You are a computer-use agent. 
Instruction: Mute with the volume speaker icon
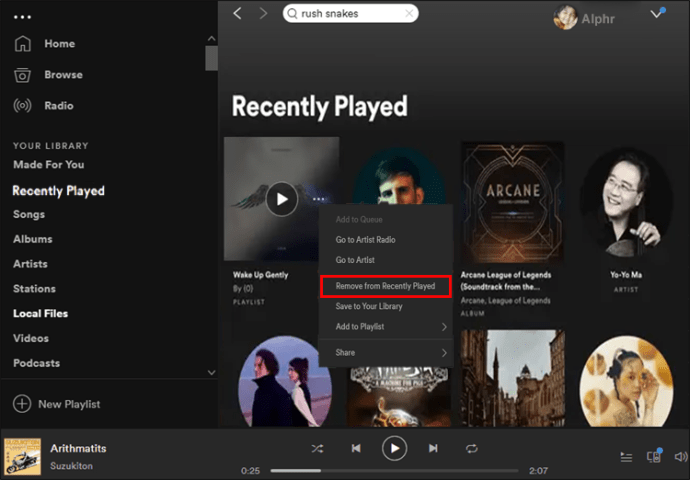pos(680,457)
